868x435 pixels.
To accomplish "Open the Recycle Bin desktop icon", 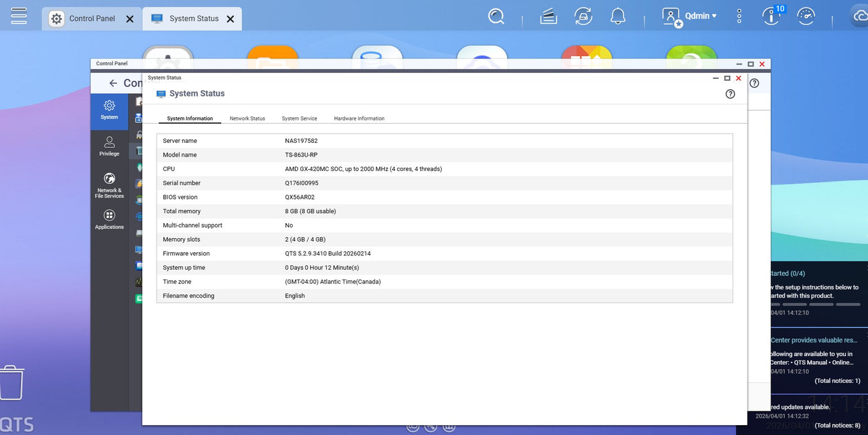I will coord(12,383).
